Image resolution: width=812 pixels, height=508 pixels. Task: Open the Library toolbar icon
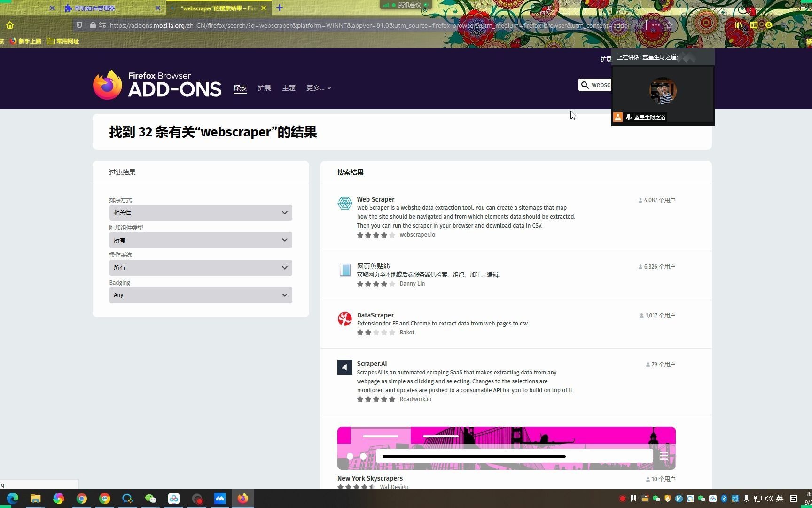pos(739,25)
